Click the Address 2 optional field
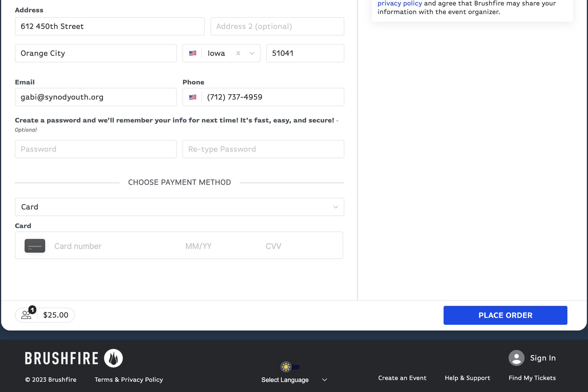The width and height of the screenshot is (588, 392). [x=277, y=26]
